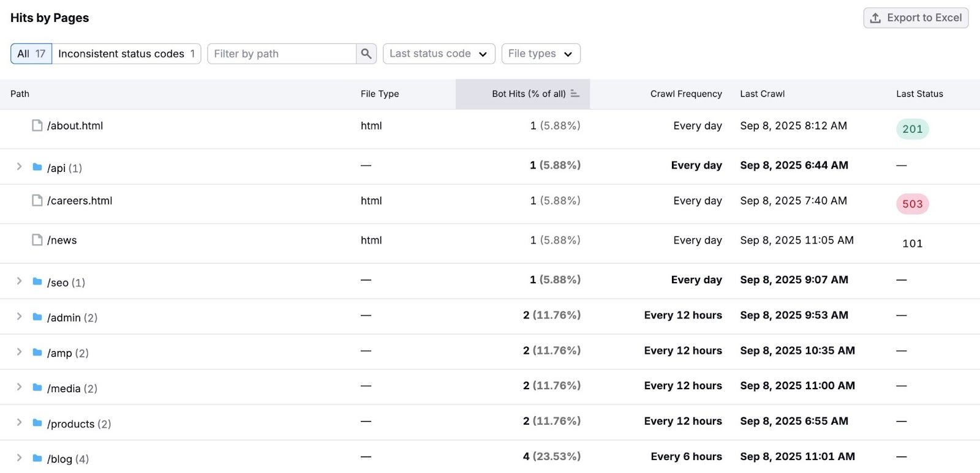Click the /api folder icon
Image resolution: width=980 pixels, height=473 pixels.
coord(37,167)
